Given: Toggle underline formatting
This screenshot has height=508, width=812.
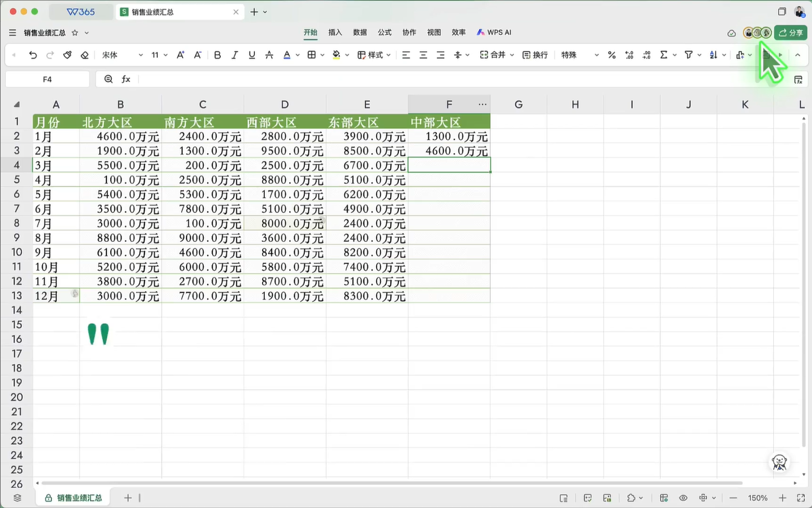Looking at the screenshot, I should point(252,55).
